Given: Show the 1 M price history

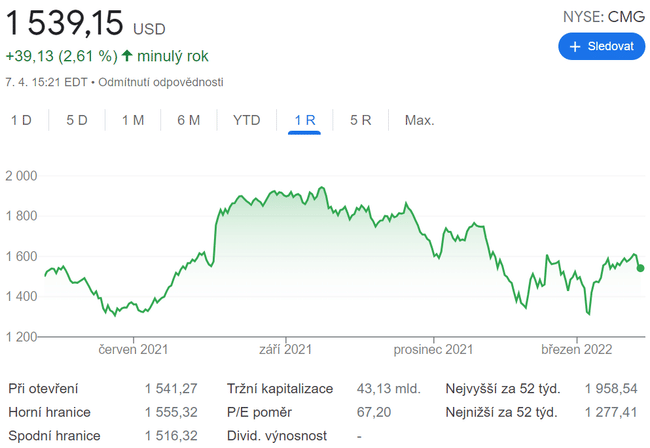Looking at the screenshot, I should pyautogui.click(x=133, y=120).
